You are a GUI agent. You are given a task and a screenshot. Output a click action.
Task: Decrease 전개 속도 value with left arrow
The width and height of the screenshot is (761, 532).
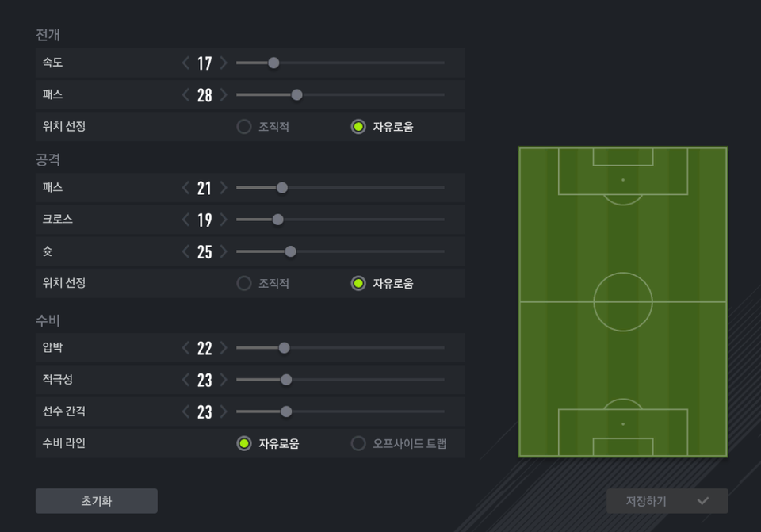186,63
